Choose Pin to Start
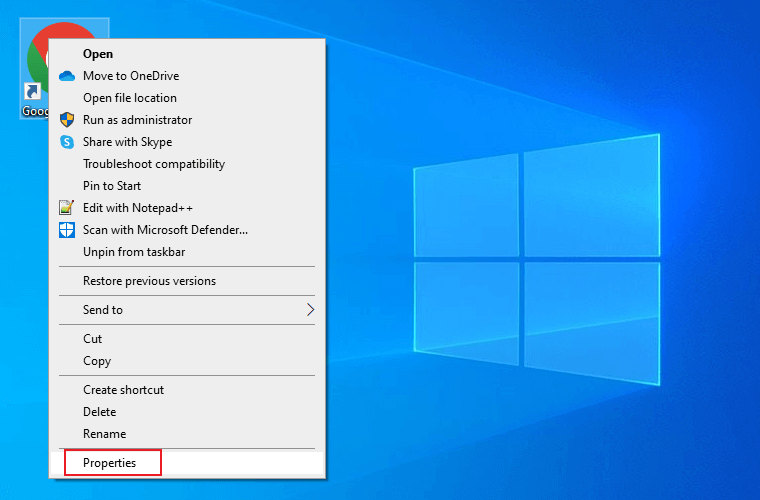 (x=187, y=186)
